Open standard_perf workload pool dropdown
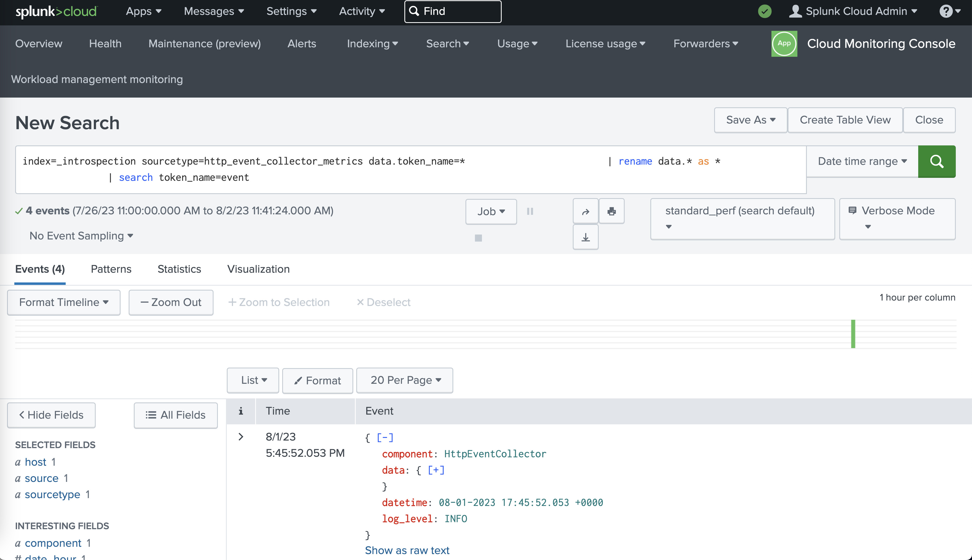This screenshot has width=972, height=560. (742, 219)
